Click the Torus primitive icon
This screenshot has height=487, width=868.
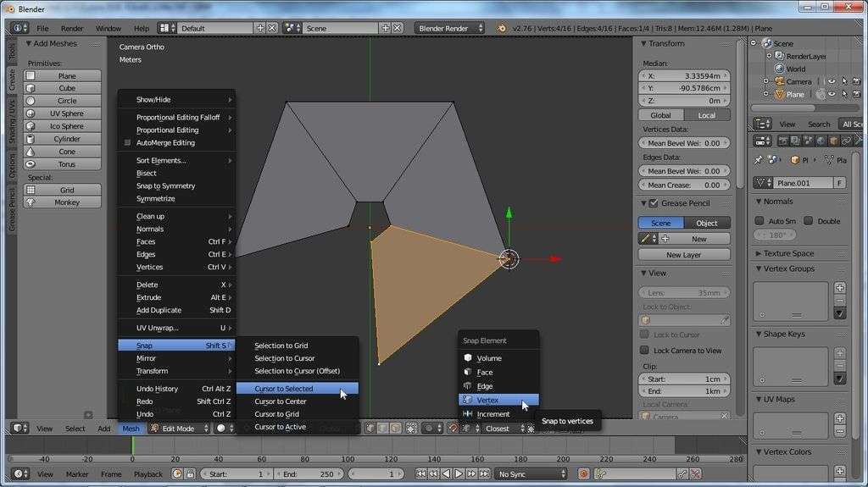click(x=31, y=164)
